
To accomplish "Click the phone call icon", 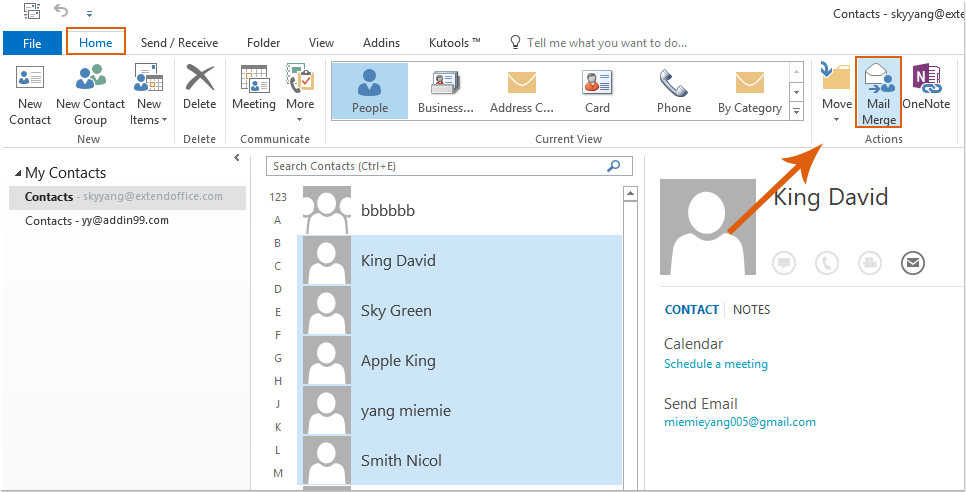I will [827, 264].
